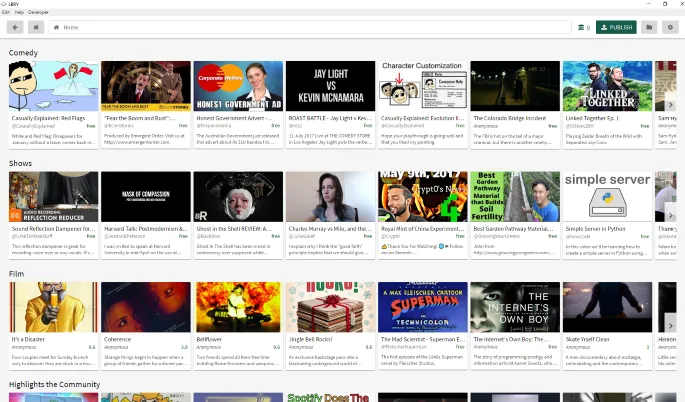
Task: Open Ghost in the Shell review thumbnail
Action: point(238,197)
